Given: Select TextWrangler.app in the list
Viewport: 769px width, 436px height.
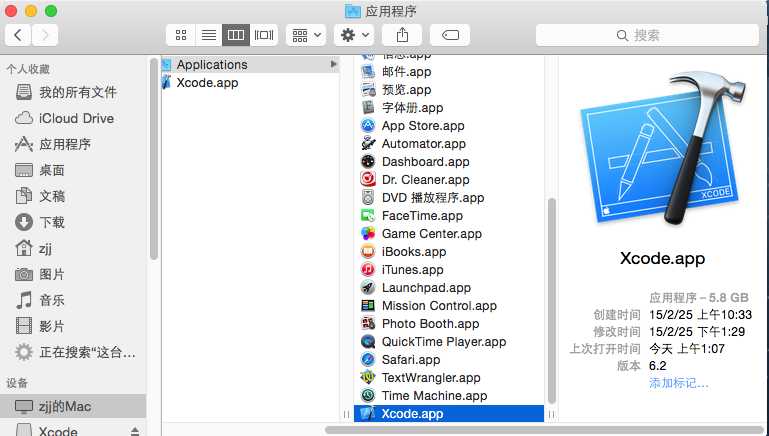Looking at the screenshot, I should point(449,377).
